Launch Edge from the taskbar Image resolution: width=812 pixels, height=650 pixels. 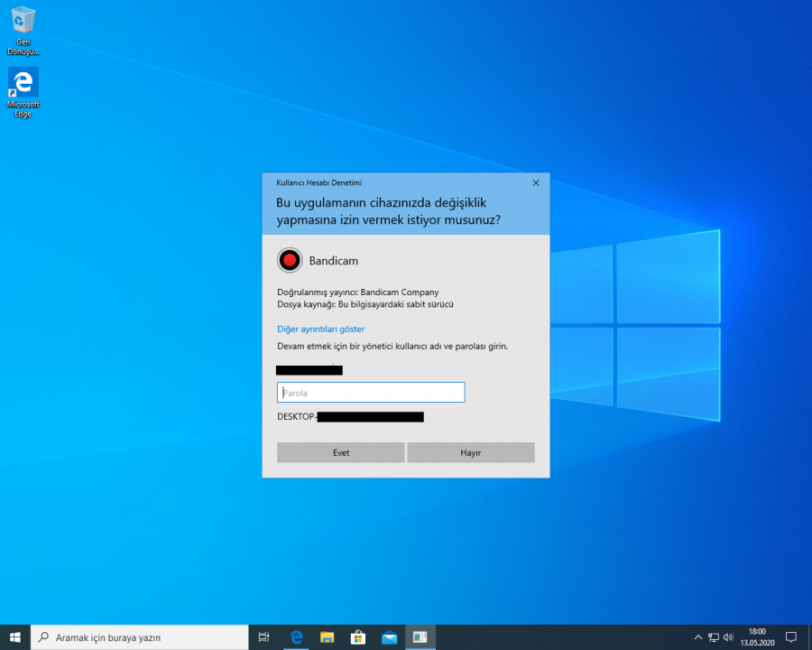click(x=296, y=637)
